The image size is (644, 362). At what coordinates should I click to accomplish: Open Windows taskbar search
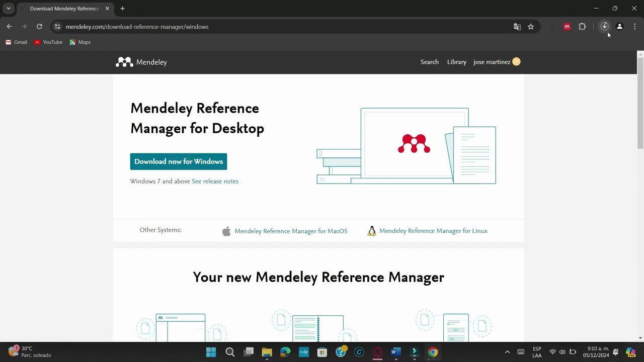pos(230,352)
